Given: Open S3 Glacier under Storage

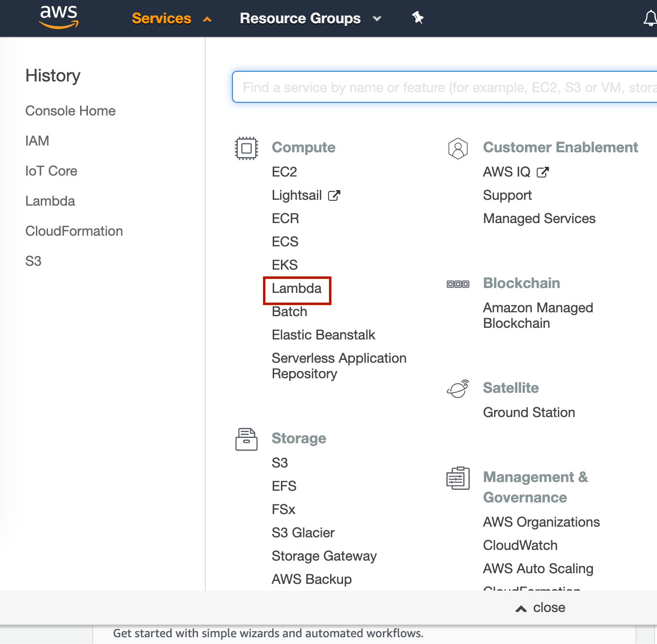Looking at the screenshot, I should tap(303, 533).
